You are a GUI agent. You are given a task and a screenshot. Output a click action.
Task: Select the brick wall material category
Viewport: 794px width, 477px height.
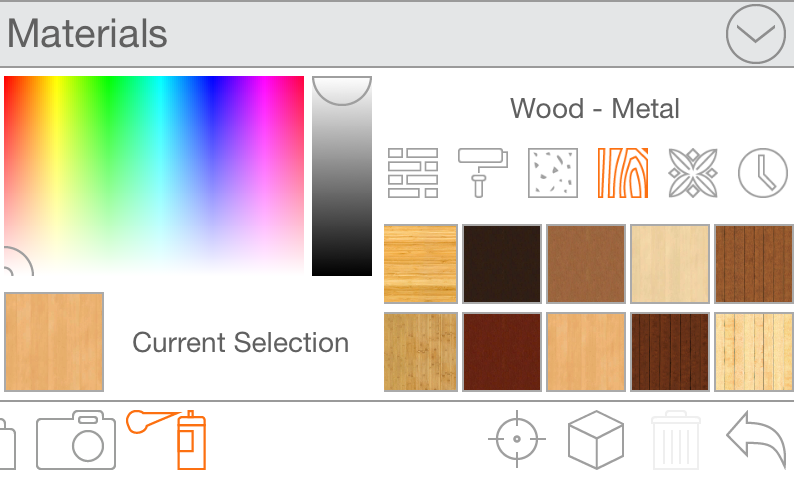[413, 173]
